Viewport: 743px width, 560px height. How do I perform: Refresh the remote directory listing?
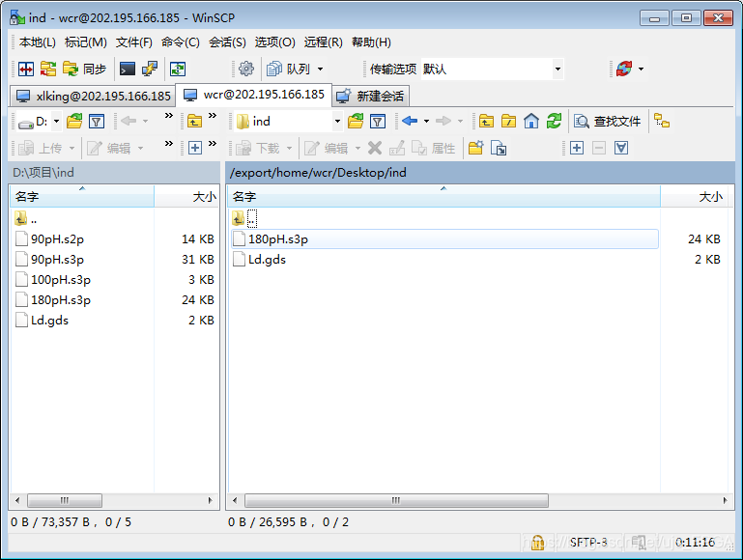(554, 121)
